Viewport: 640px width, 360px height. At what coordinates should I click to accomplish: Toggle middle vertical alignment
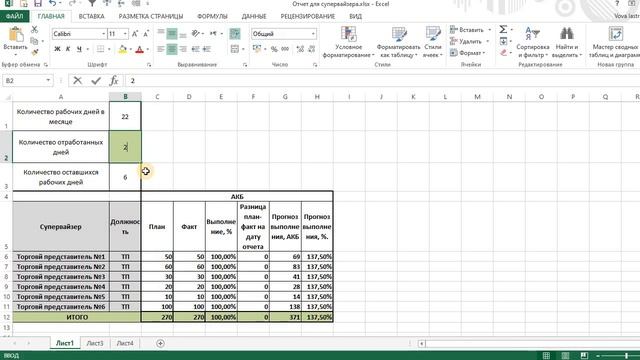[x=172, y=34]
